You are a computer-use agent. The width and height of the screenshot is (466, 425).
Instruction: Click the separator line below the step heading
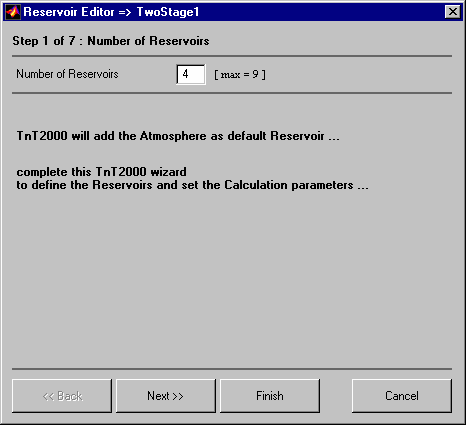pos(232,56)
